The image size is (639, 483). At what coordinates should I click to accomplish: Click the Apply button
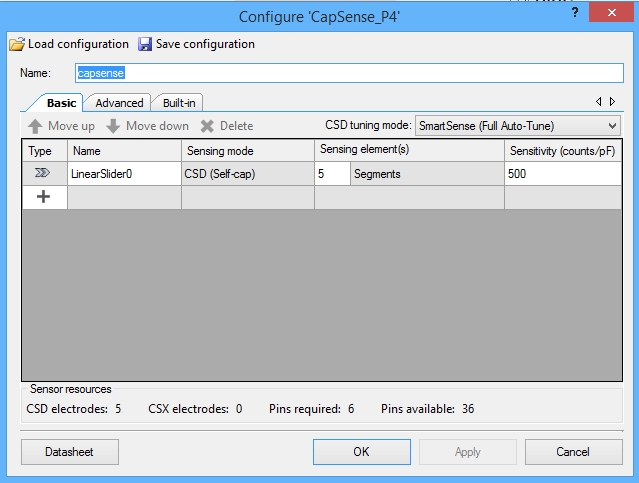(x=468, y=452)
